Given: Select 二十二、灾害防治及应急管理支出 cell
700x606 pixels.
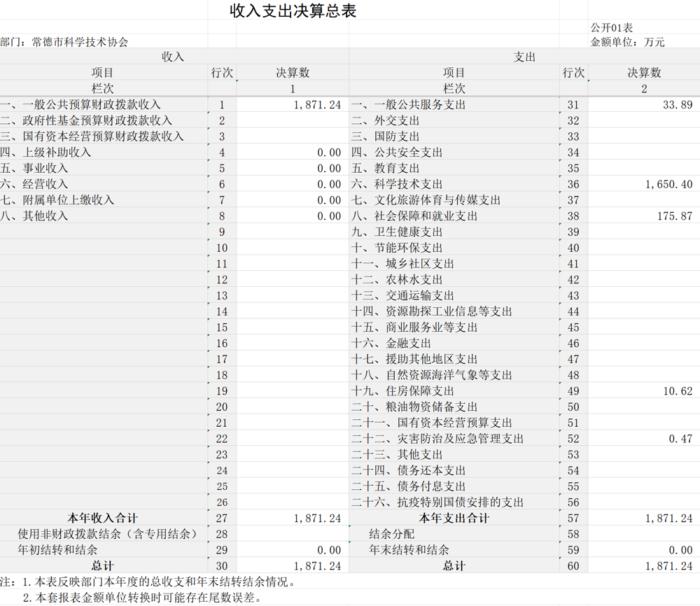Looking at the screenshot, I should [454, 439].
